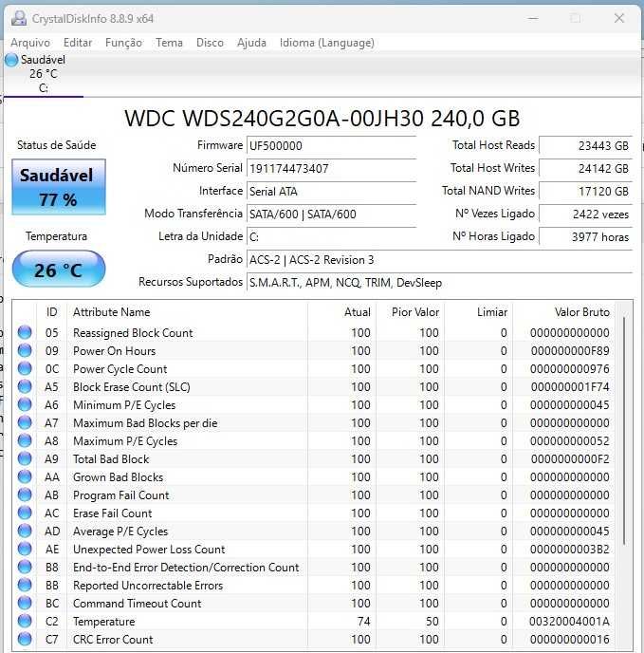Click status orb for Erase Fail Count

tap(25, 513)
